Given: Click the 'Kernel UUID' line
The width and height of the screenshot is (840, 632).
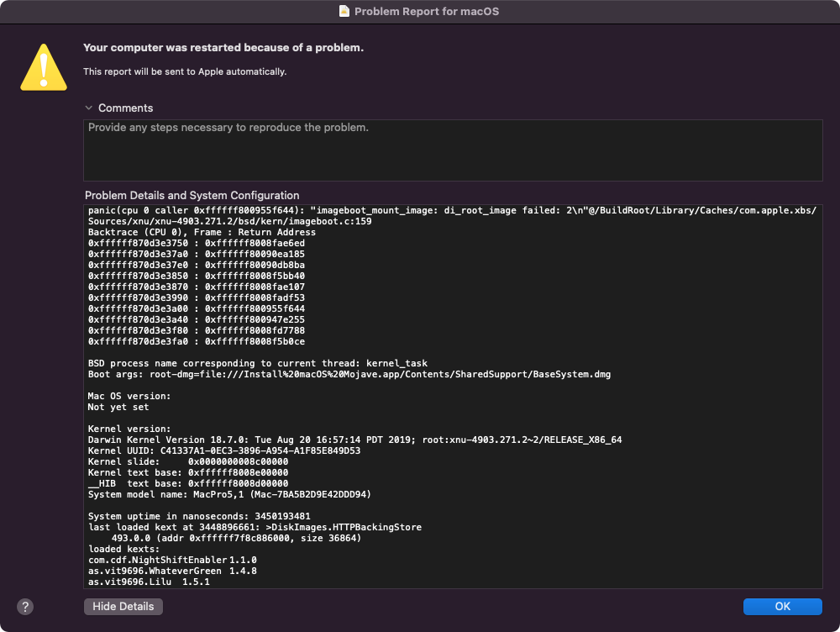Looking at the screenshot, I should [224, 450].
